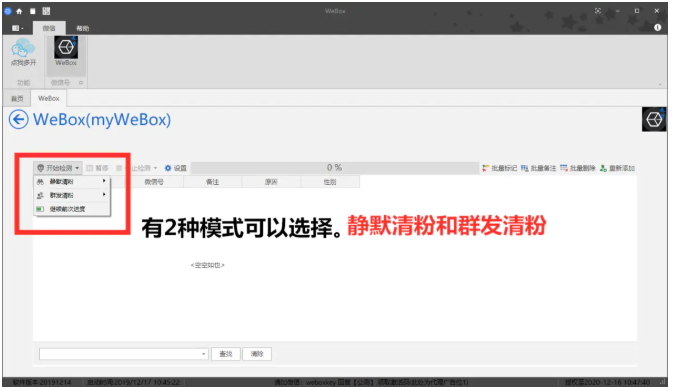Viewport: 673px width, 390px height.
Task: Click the fullscreen icon in the title bar
Action: (598, 11)
